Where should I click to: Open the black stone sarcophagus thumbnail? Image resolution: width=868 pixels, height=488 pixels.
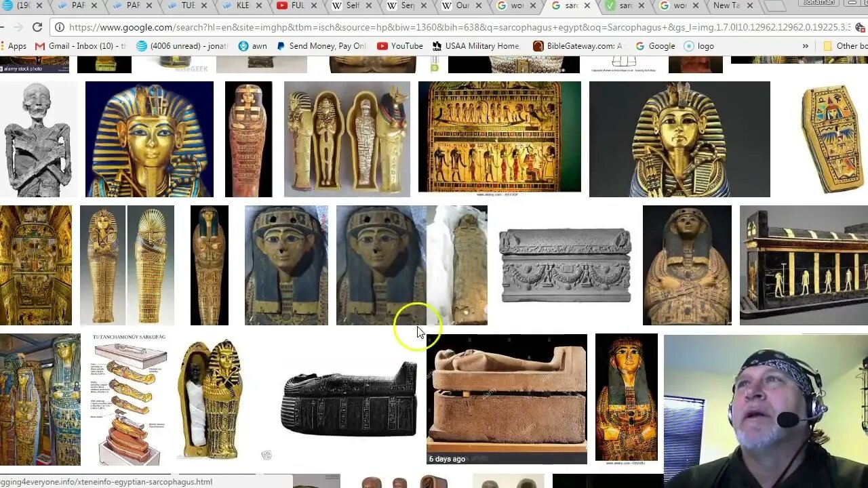tap(349, 399)
